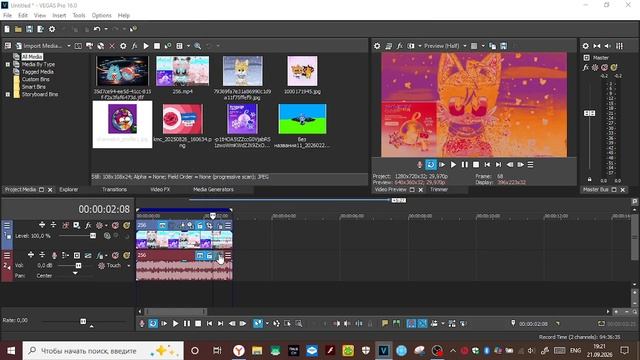Select the green and blue background thumbnail
Screen dimensions: 640x360
tap(302, 119)
